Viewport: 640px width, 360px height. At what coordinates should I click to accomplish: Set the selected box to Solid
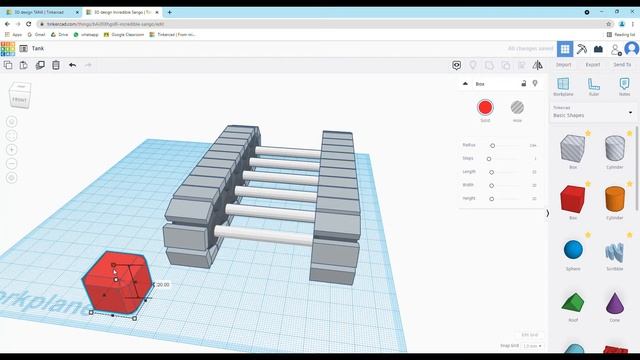click(x=485, y=108)
